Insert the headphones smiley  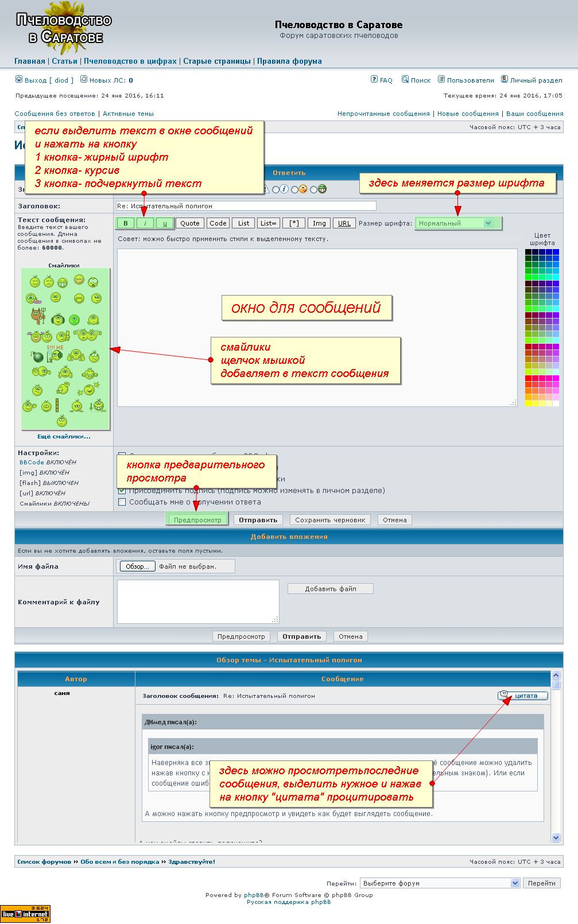[57, 320]
